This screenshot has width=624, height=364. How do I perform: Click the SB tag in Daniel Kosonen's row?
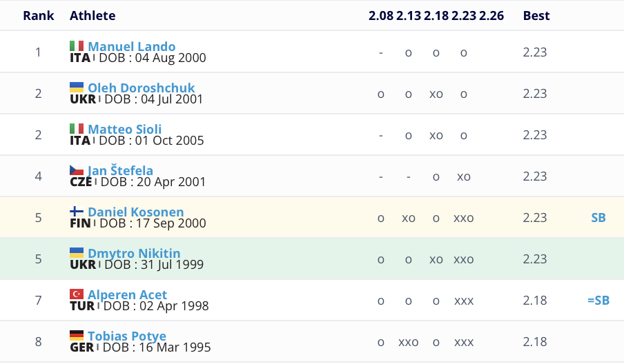(x=598, y=218)
